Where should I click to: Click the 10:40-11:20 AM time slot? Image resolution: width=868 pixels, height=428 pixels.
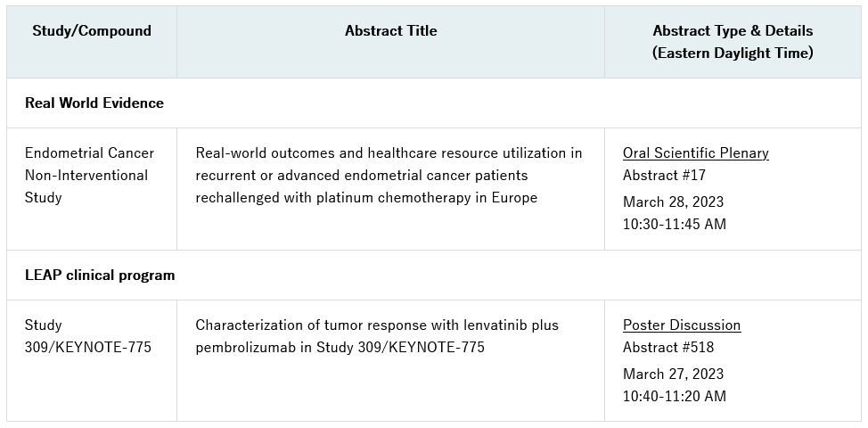click(x=675, y=397)
